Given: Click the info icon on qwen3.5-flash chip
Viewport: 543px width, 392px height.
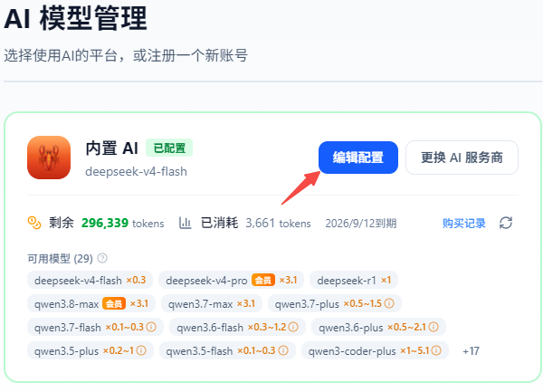Looking at the screenshot, I should pos(283,350).
